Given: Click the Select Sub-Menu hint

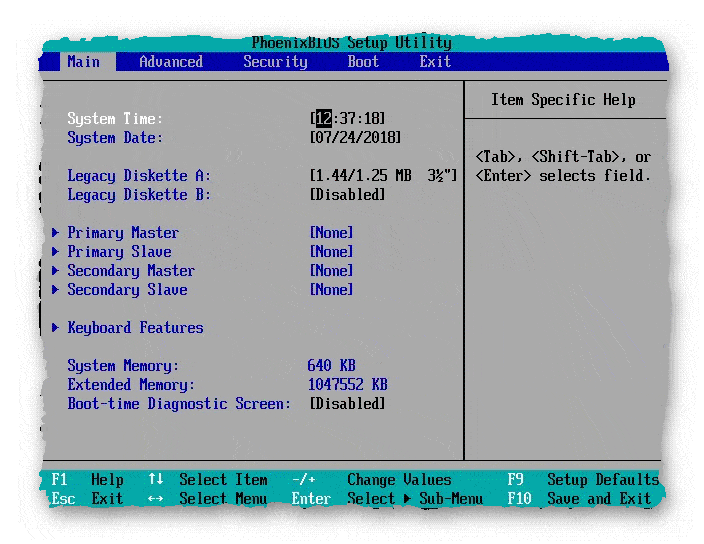Looking at the screenshot, I should pos(415,499).
